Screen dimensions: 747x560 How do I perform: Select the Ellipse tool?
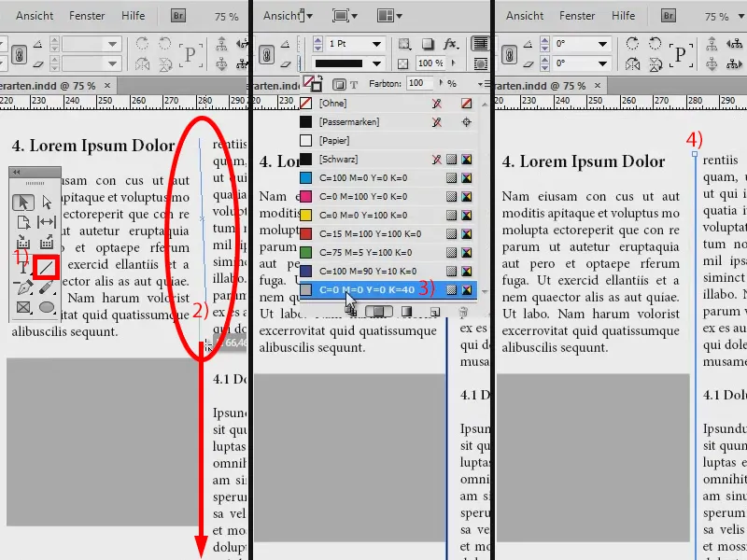click(48, 306)
